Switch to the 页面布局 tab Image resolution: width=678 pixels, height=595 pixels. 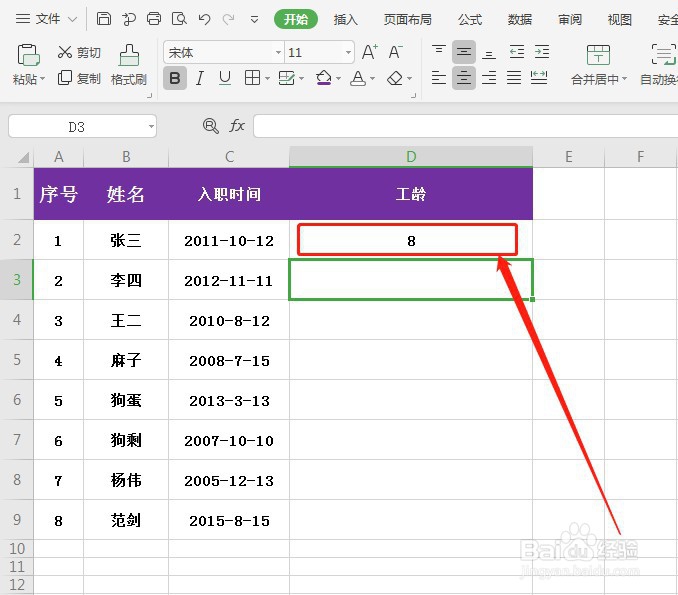[x=407, y=19]
